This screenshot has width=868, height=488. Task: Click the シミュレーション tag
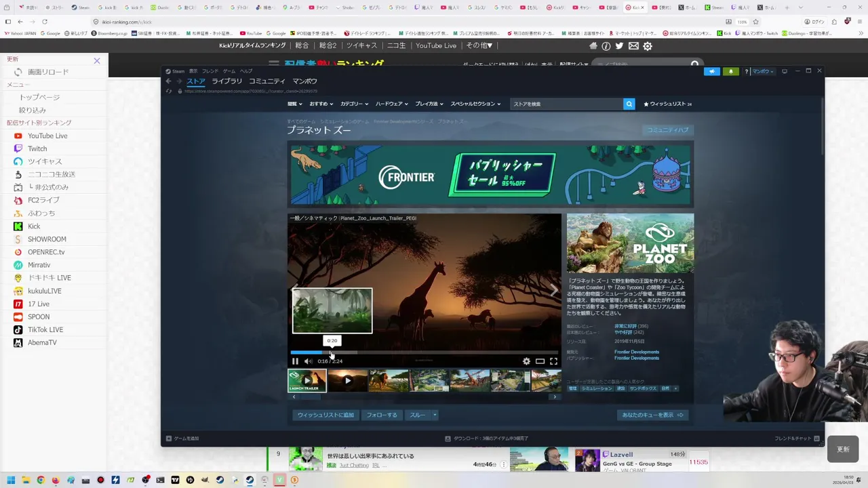[x=596, y=388]
